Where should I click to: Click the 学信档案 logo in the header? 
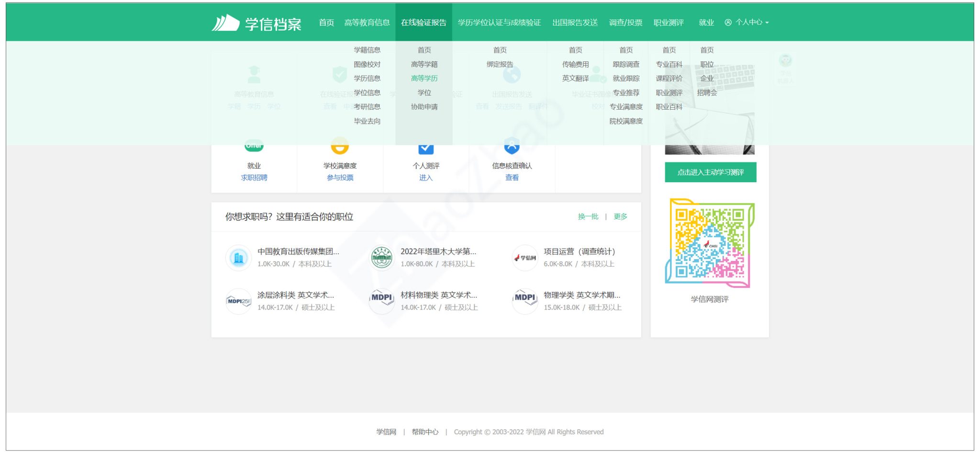pos(260,22)
